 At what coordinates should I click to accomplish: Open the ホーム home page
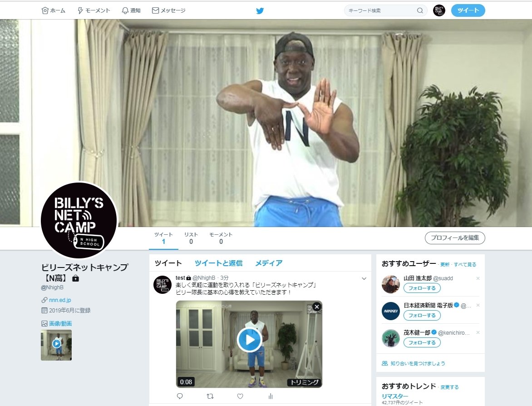(53, 10)
